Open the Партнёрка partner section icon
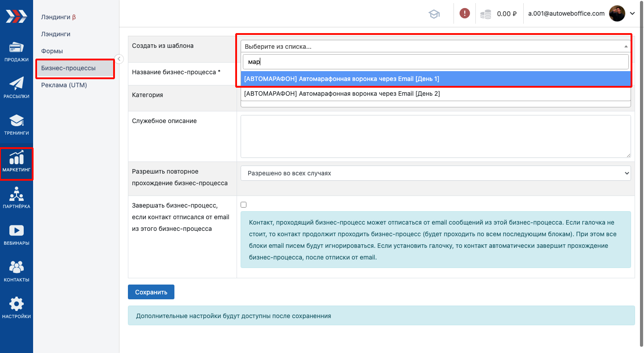 pyautogui.click(x=17, y=197)
